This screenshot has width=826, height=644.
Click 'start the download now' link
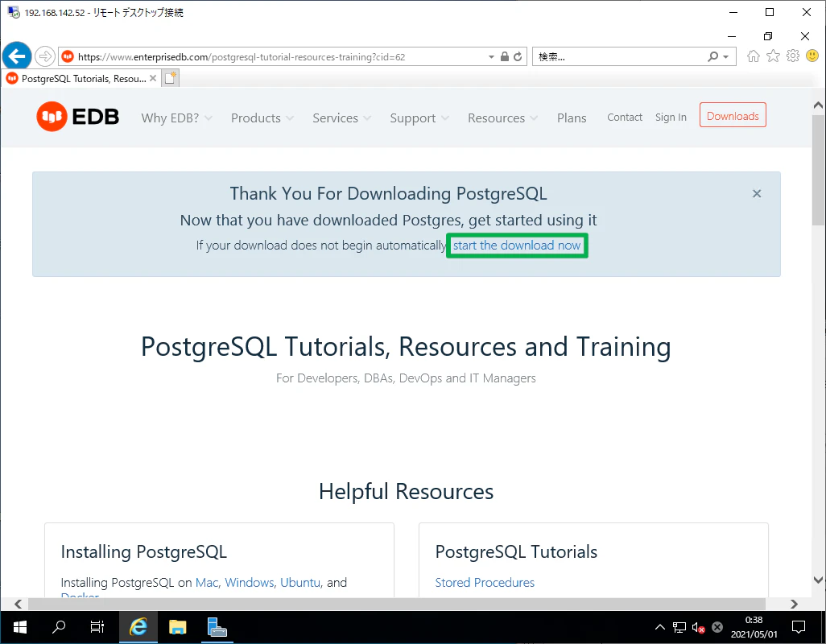[x=517, y=246]
